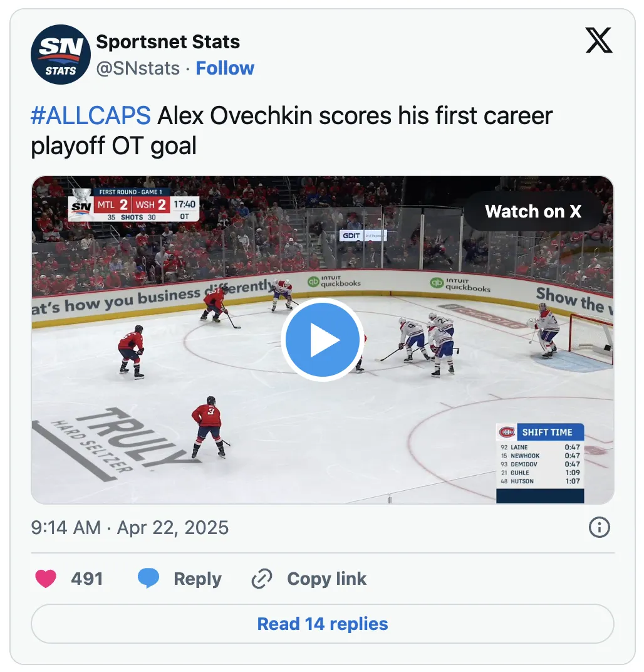Click the Sportsnet Stats display name

click(x=168, y=41)
